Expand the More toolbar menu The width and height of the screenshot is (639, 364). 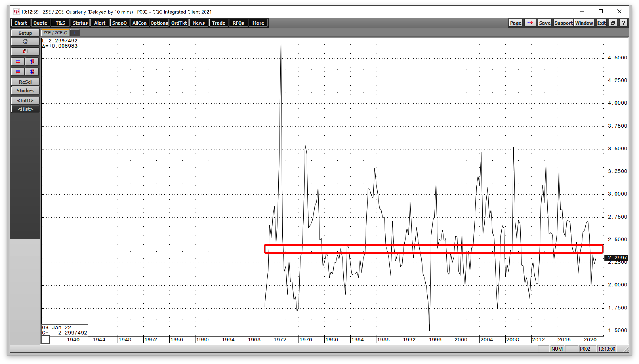258,23
